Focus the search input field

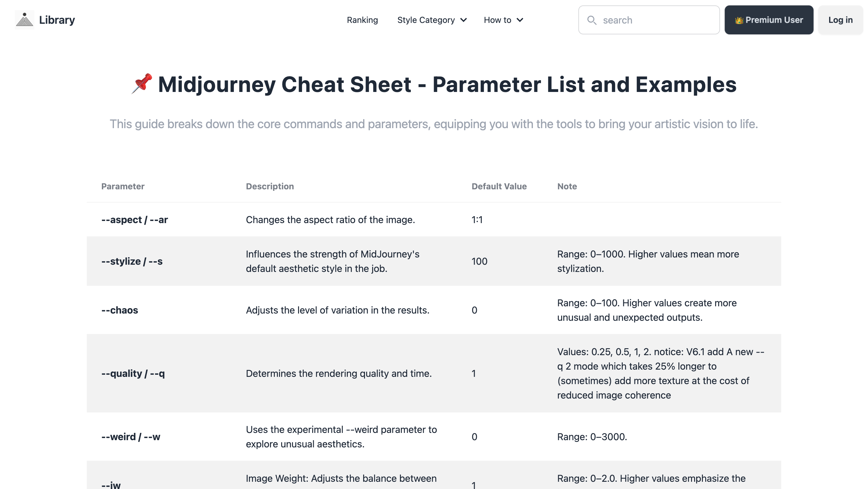click(x=649, y=20)
